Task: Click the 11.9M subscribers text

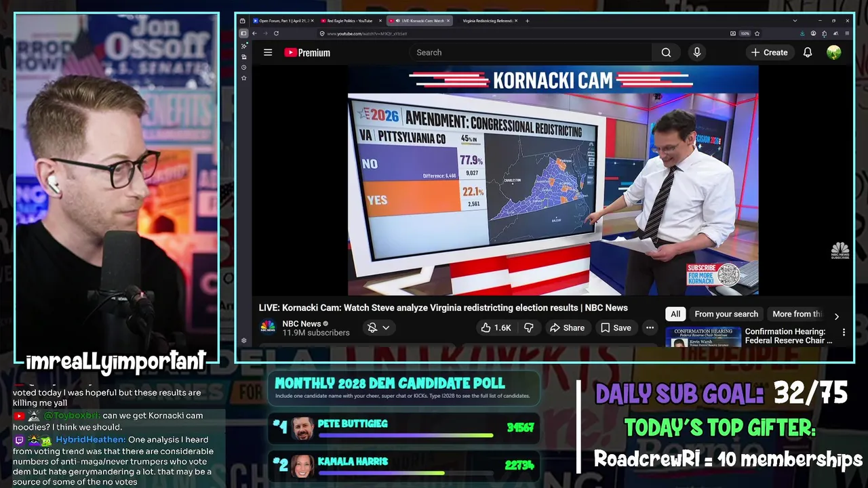Action: pos(316,333)
